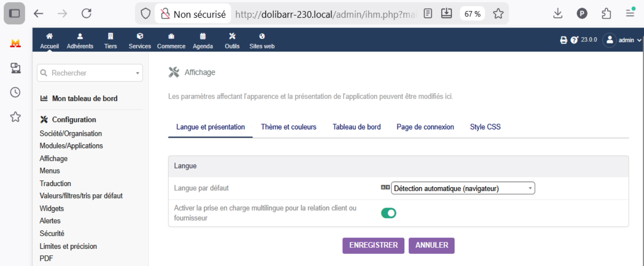
Task: Open the Services cube icon
Action: coord(140,36)
